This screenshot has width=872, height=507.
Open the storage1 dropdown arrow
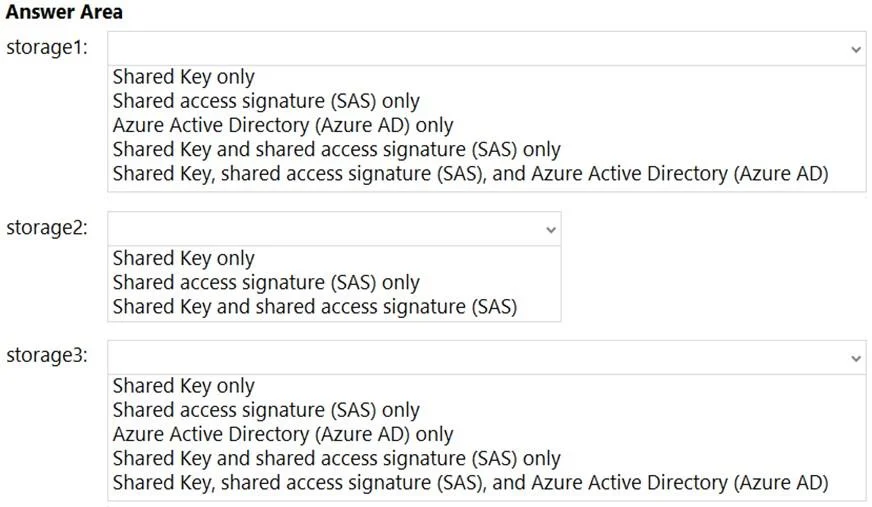(856, 49)
